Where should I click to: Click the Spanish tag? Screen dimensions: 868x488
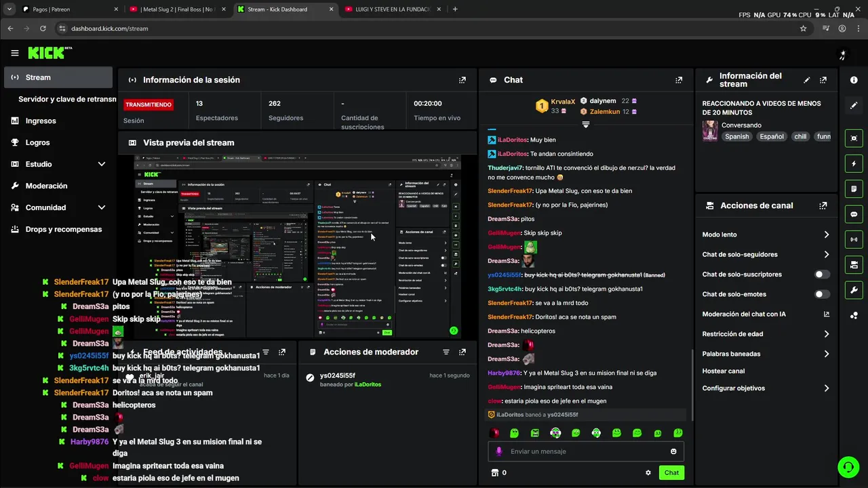[x=737, y=136]
